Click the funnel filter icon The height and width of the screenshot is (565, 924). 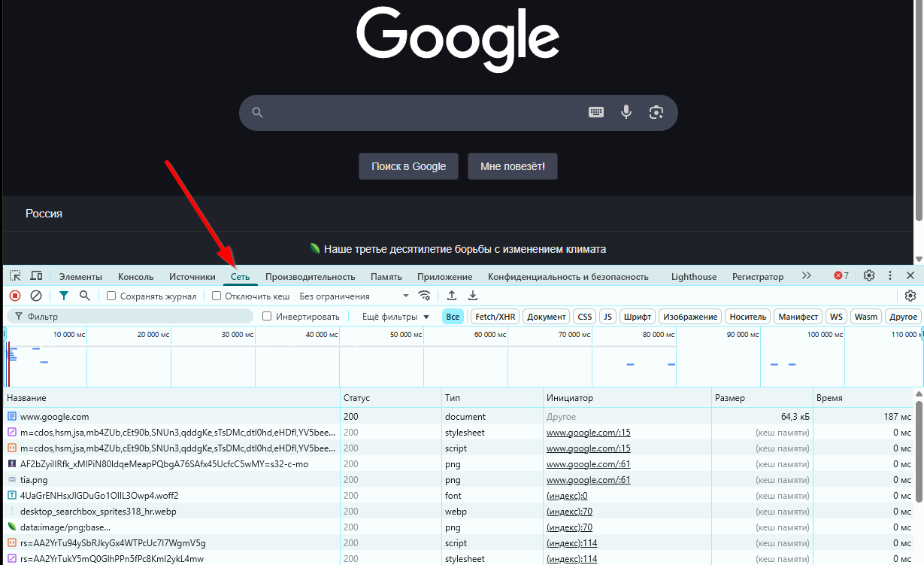tap(64, 296)
